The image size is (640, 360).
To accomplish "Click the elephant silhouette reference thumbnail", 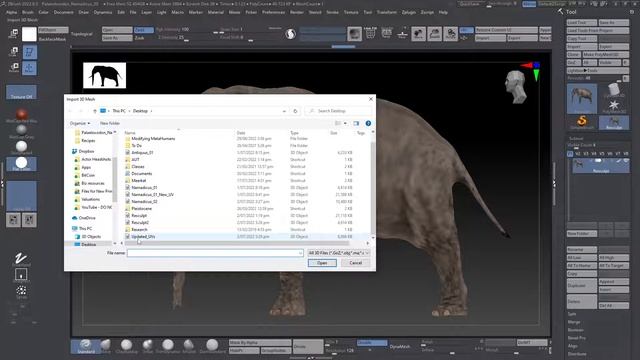I will tap(104, 76).
